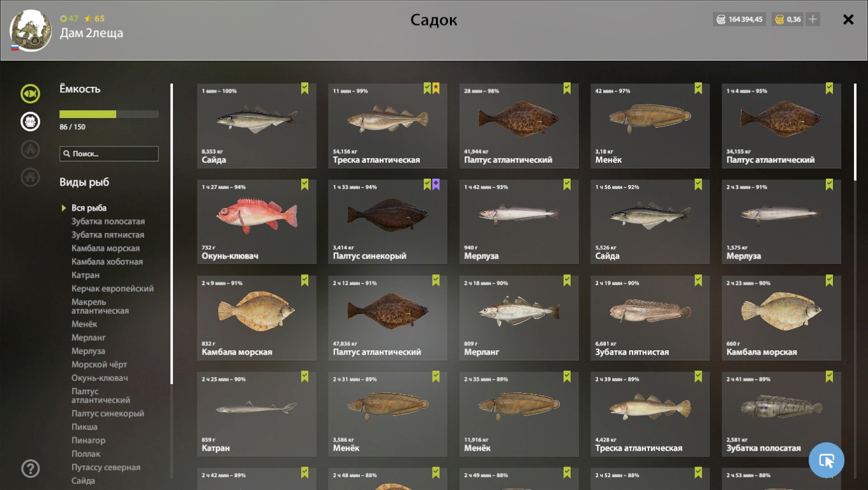Click the silver coins balance 164 394,45
Screen dimensions: 868x490
click(x=739, y=19)
